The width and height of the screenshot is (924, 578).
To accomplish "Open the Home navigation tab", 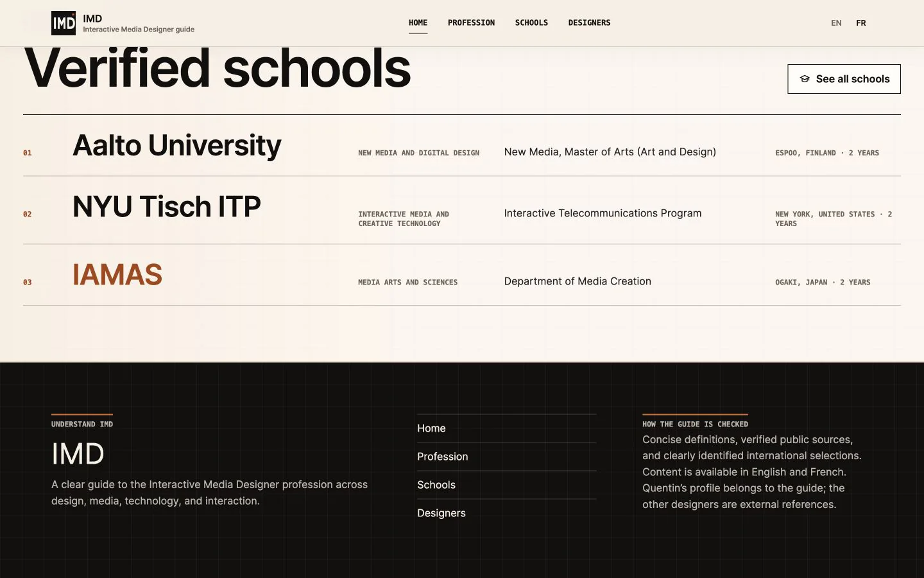I will tap(418, 23).
